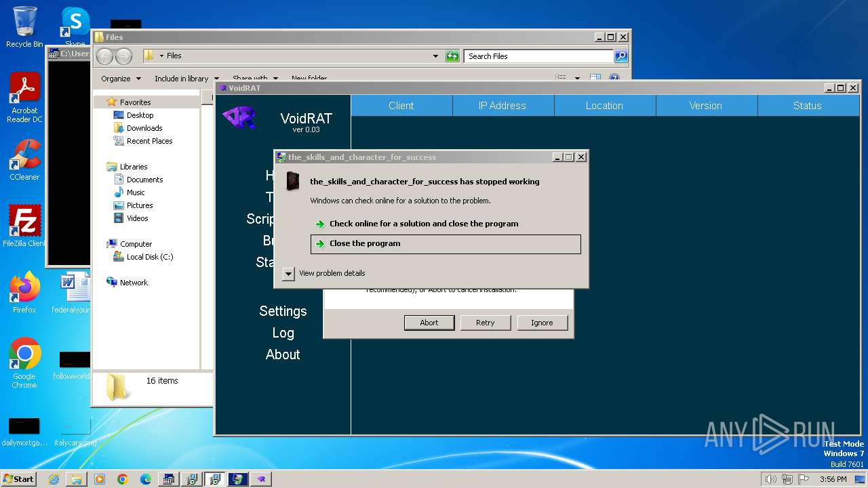This screenshot has width=868, height=488.
Task: Select Network in navigation pane
Action: (133, 283)
